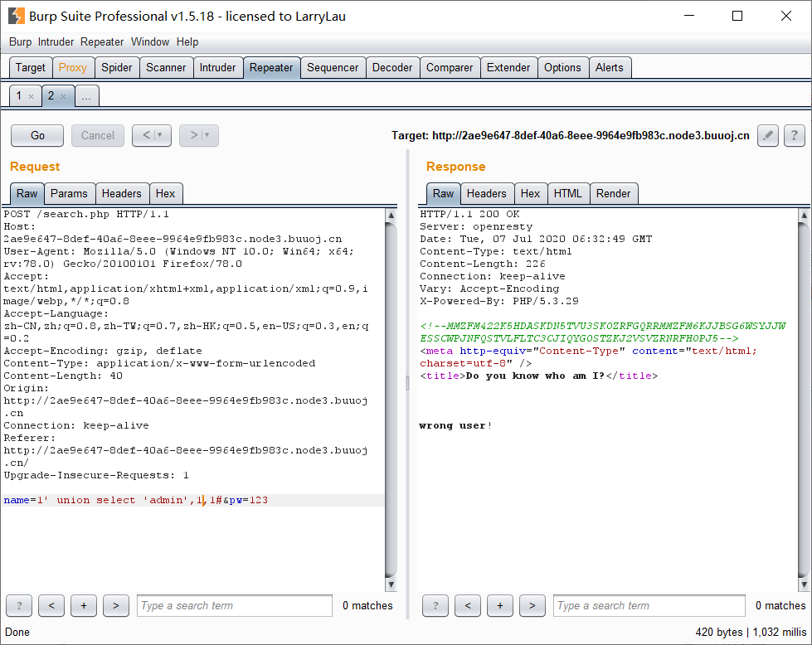Switch to the Options tab
Viewport: 812px width, 645px height.
(x=563, y=68)
